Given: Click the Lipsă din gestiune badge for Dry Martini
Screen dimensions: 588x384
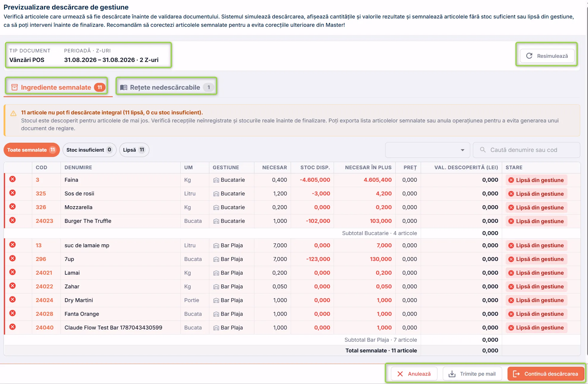Looking at the screenshot, I should [x=536, y=300].
